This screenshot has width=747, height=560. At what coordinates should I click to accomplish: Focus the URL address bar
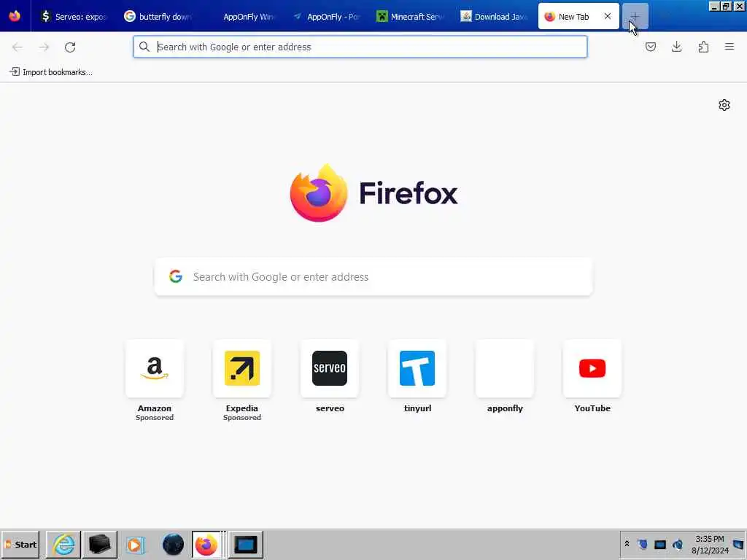tap(360, 47)
